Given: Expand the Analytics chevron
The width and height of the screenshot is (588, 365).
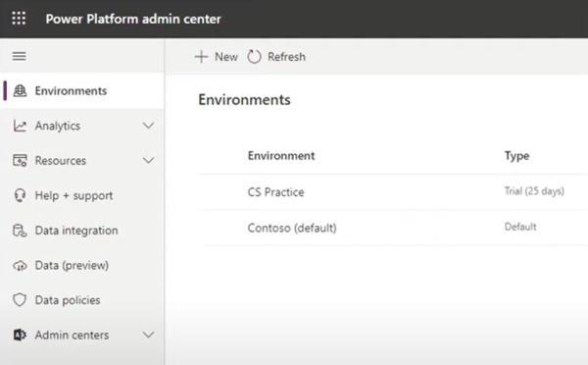Looking at the screenshot, I should click(149, 126).
